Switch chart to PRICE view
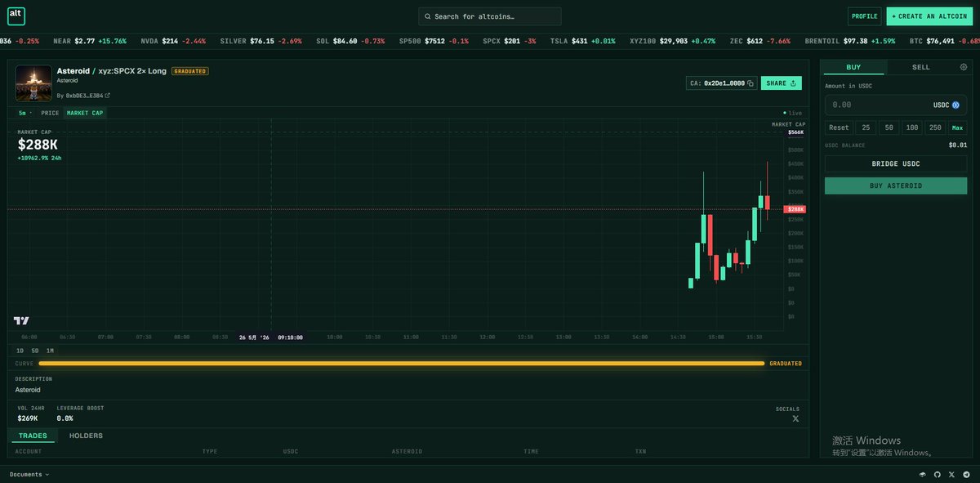This screenshot has width=980, height=483. pyautogui.click(x=50, y=113)
